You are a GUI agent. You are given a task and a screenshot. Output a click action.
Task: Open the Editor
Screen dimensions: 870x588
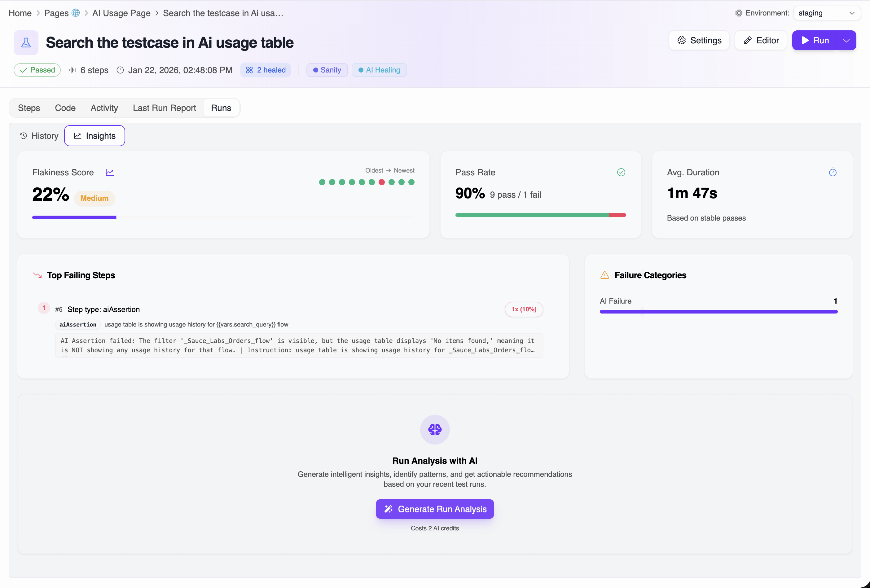coord(761,40)
